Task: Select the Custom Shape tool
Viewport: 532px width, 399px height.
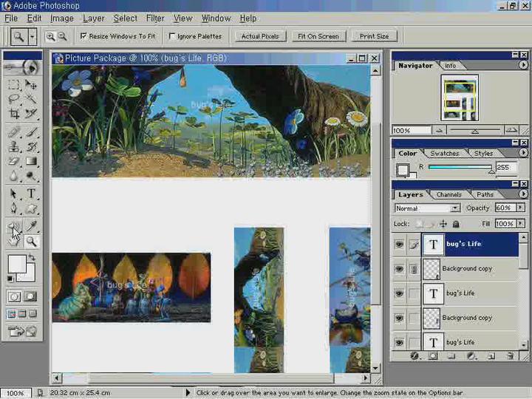Action: (x=31, y=208)
